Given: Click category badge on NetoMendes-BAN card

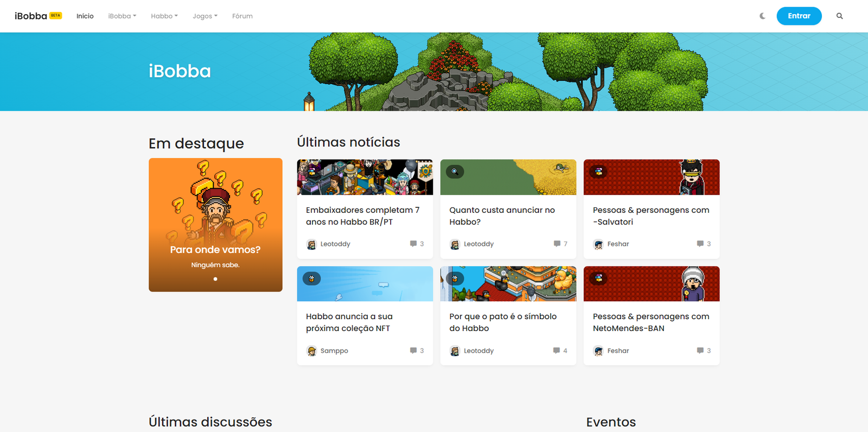Looking at the screenshot, I should (598, 278).
